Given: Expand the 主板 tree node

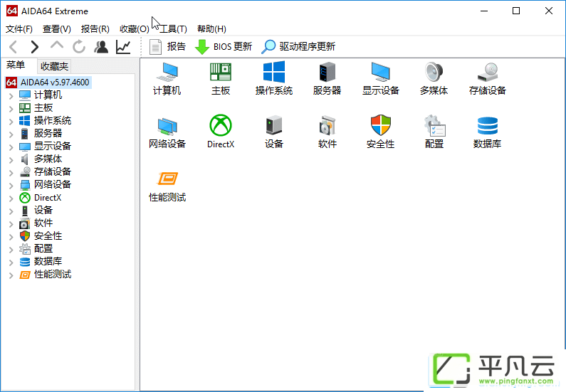Looking at the screenshot, I should 11,109.
